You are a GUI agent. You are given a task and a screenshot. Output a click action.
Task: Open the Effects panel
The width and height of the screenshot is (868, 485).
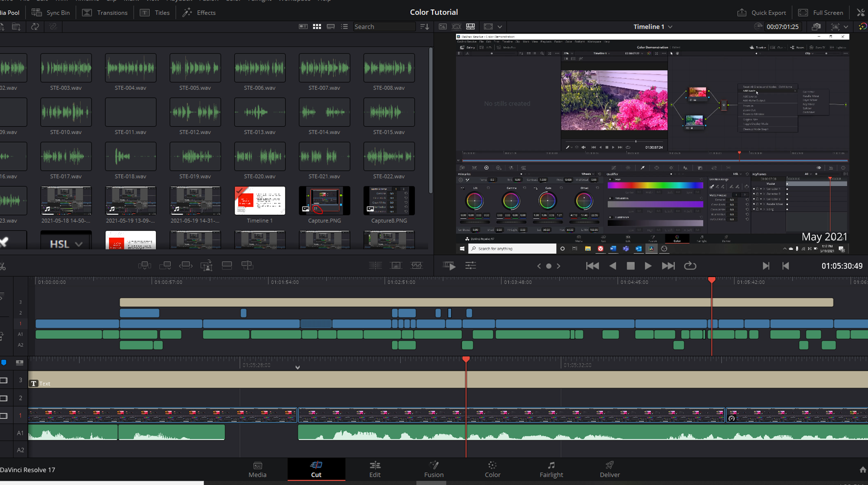(199, 12)
